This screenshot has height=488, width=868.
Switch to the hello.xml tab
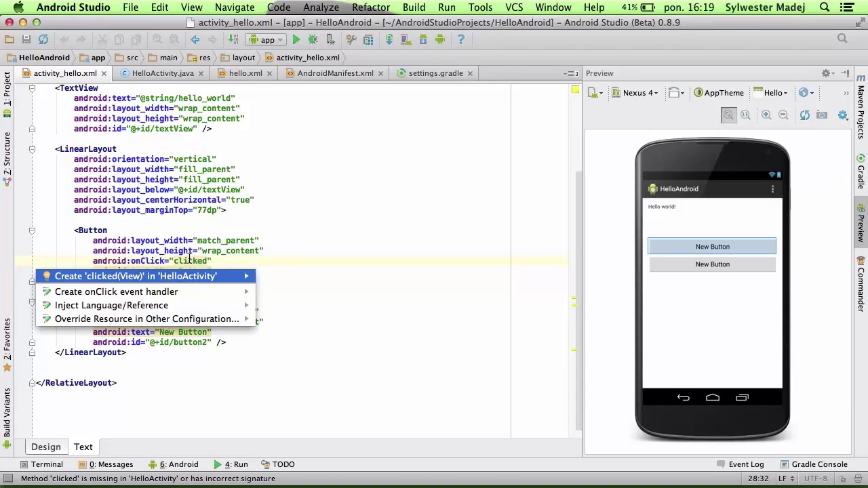[245, 73]
